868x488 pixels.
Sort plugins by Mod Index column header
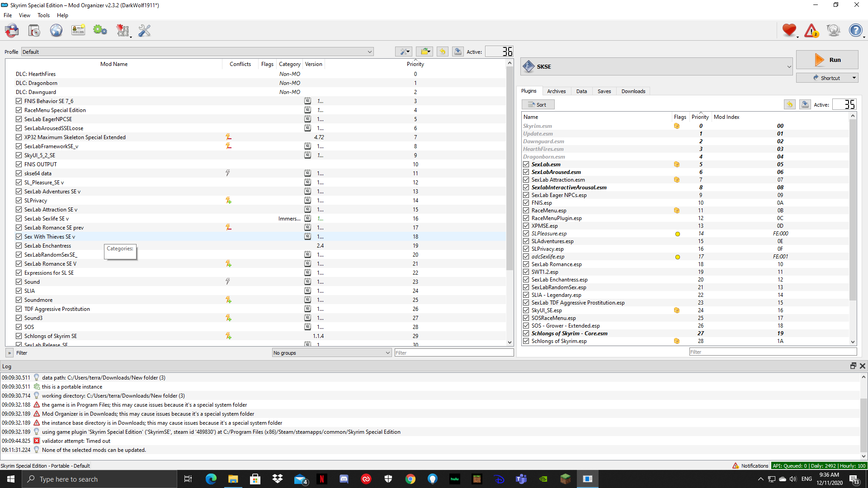726,117
